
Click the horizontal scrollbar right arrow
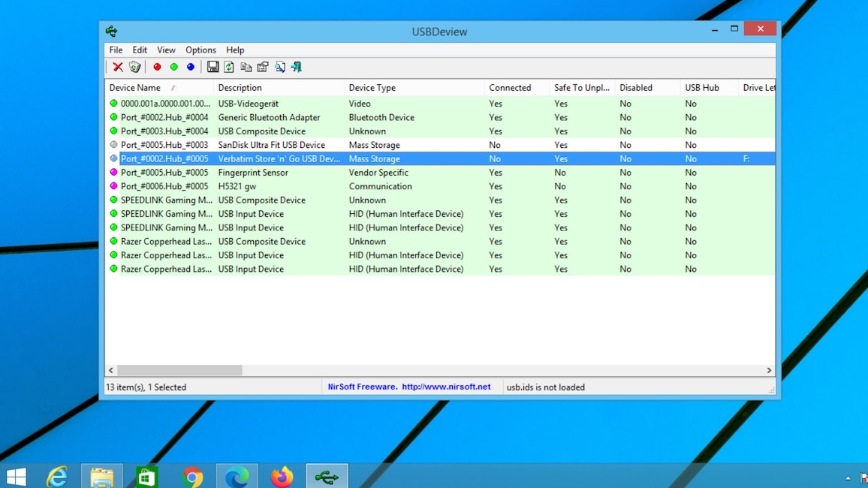tap(769, 371)
